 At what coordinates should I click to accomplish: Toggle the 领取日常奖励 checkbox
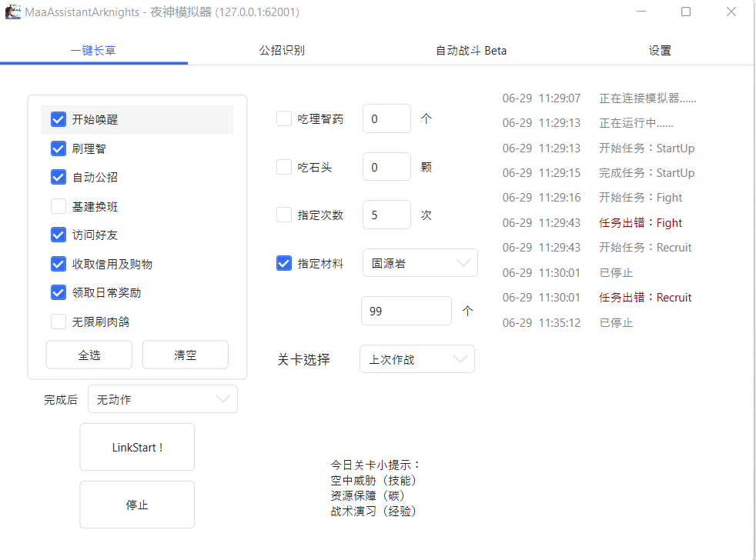[59, 292]
